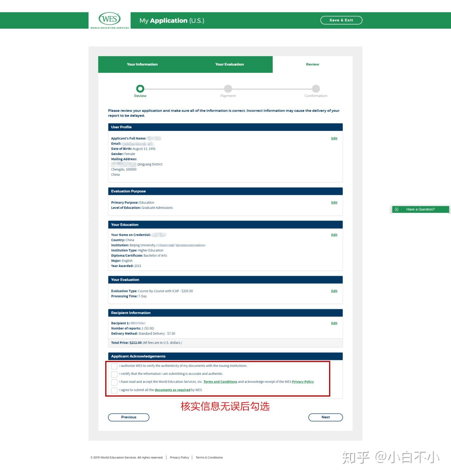Click the green Review step indicator dot

[x=140, y=89]
